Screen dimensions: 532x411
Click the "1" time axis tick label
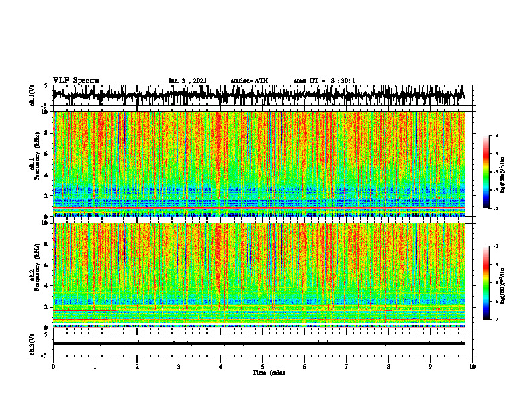[95, 367]
